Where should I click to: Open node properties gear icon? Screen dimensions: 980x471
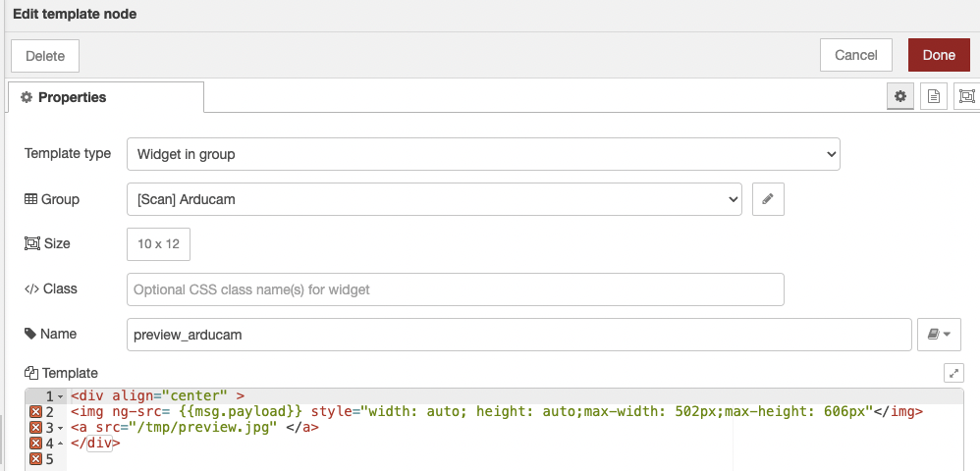[x=900, y=96]
